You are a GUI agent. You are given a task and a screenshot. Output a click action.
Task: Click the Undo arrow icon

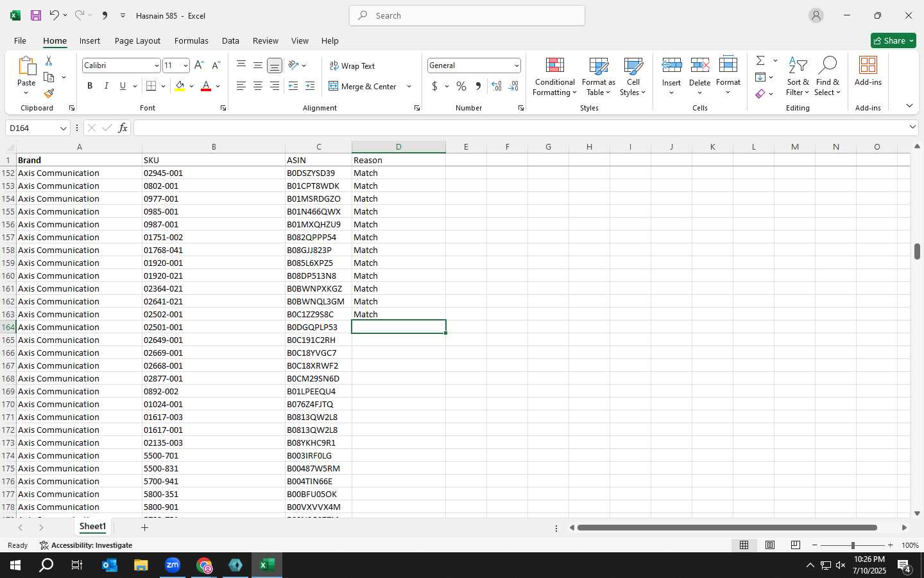pos(55,15)
